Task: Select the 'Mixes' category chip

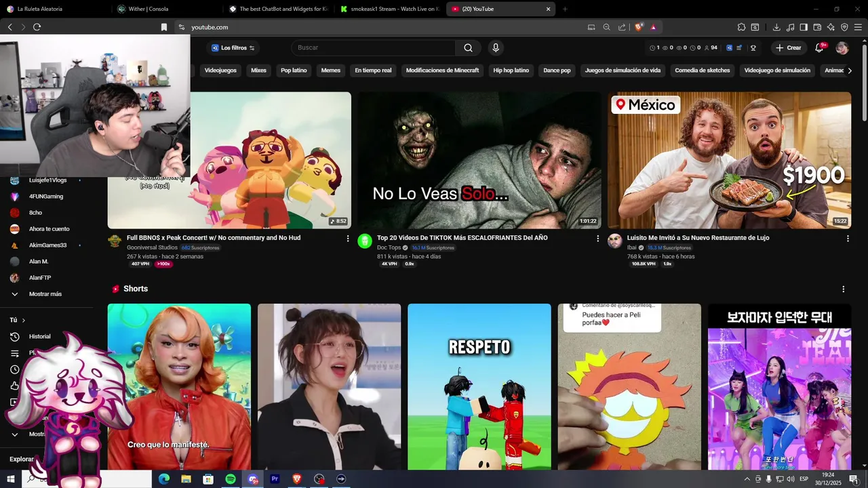Action: 258,70
